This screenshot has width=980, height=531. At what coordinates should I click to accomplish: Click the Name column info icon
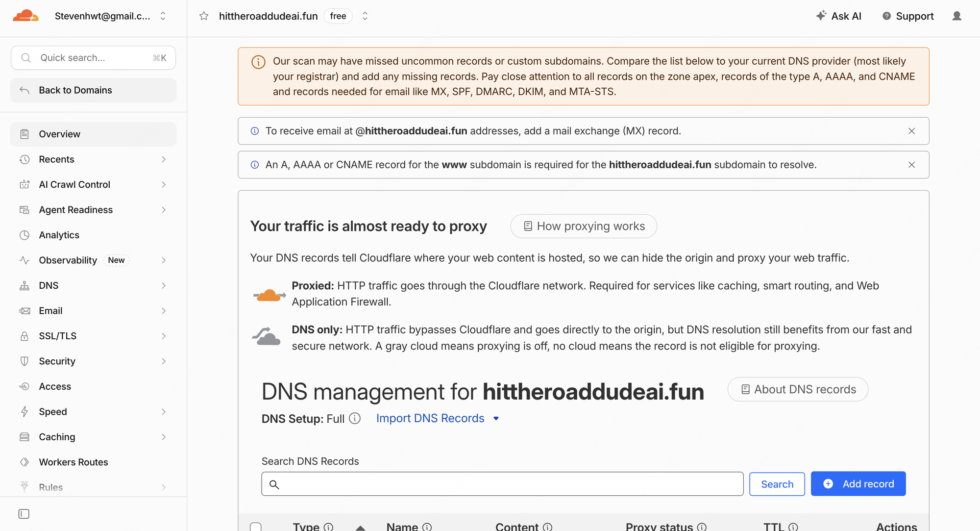[427, 527]
